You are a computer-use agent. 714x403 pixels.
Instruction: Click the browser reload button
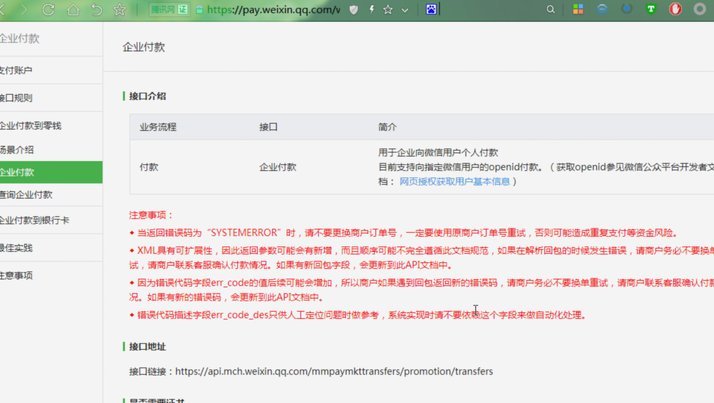point(48,10)
